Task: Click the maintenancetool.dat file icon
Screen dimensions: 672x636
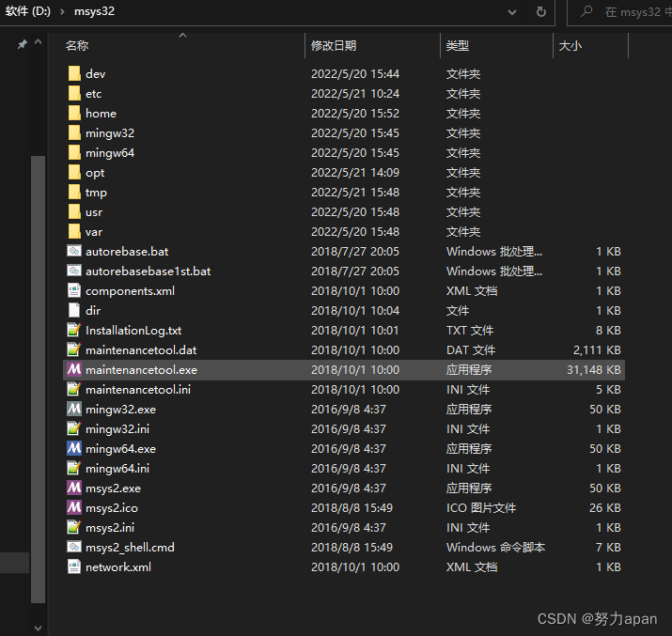Action: [x=74, y=349]
